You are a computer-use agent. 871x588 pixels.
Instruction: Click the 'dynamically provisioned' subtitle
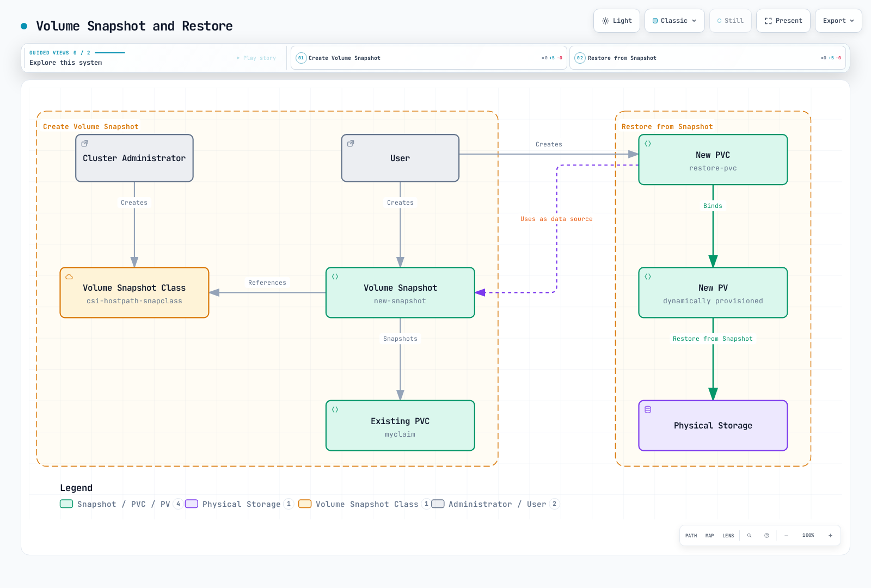[713, 301]
